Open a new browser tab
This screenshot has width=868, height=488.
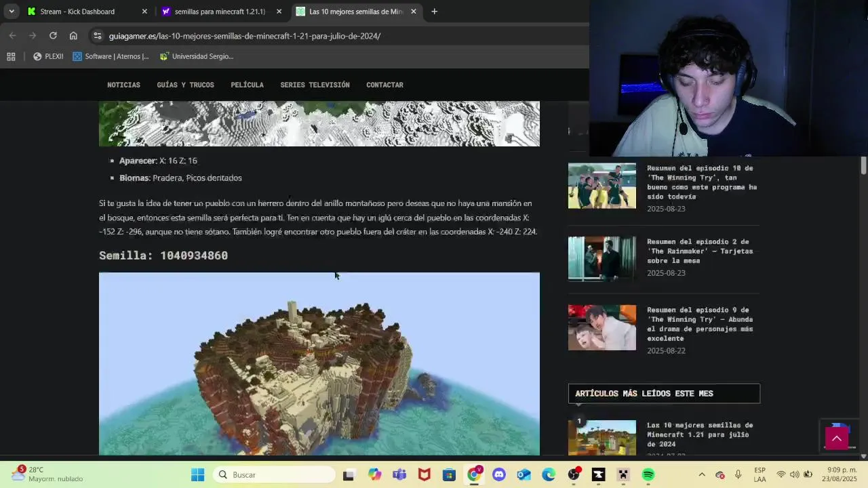[434, 11]
